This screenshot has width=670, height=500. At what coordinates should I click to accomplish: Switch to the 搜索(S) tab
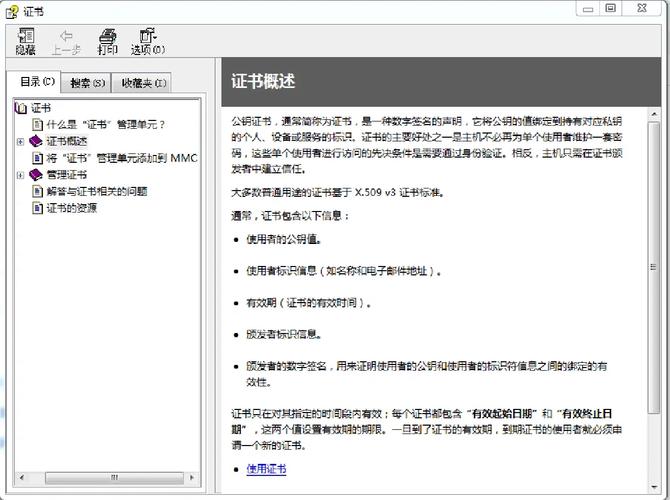(x=87, y=83)
